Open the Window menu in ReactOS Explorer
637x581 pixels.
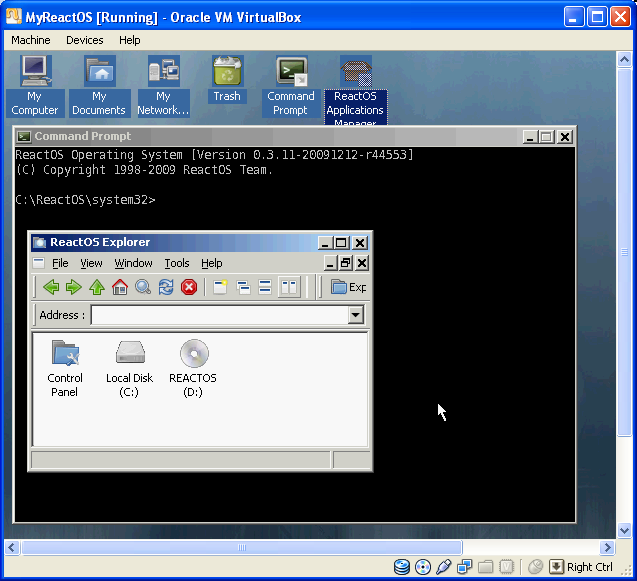[133, 263]
